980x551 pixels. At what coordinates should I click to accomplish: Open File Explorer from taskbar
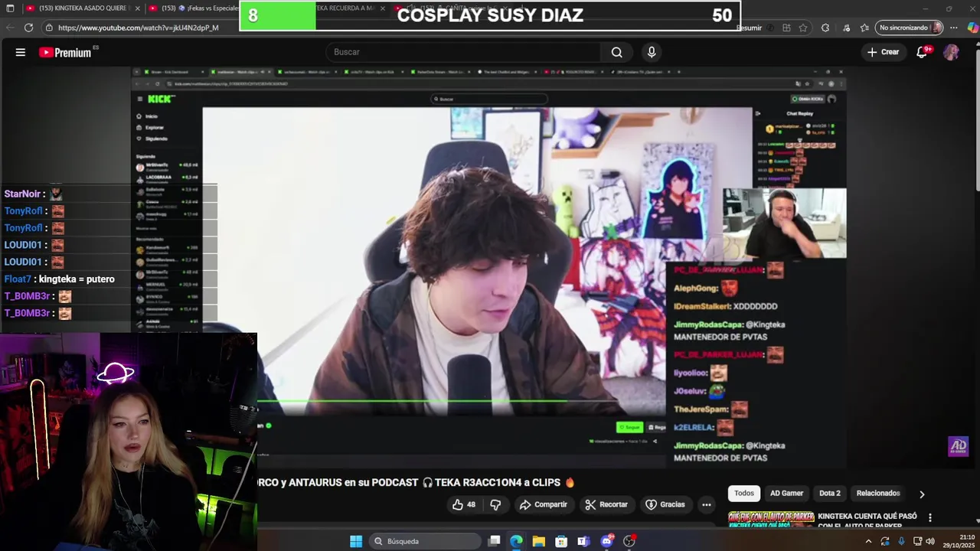click(539, 541)
